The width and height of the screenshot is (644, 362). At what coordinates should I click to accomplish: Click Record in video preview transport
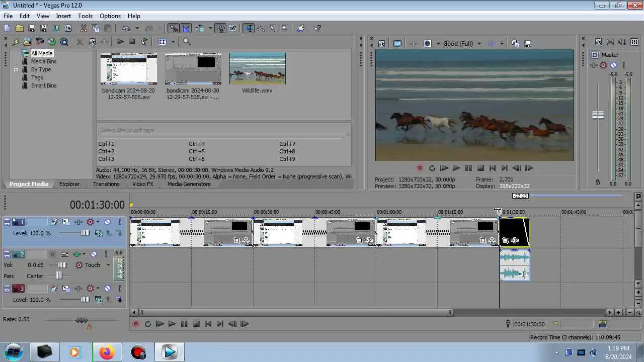click(420, 168)
